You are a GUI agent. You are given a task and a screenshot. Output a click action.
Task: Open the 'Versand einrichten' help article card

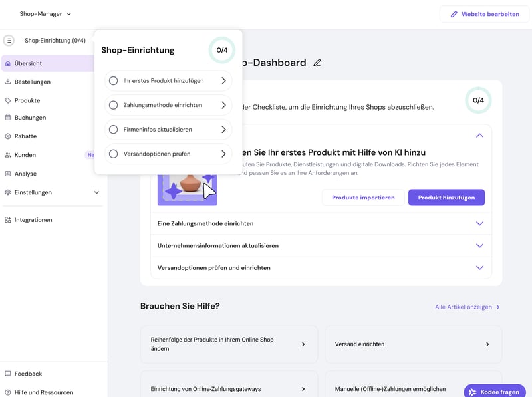pos(413,344)
